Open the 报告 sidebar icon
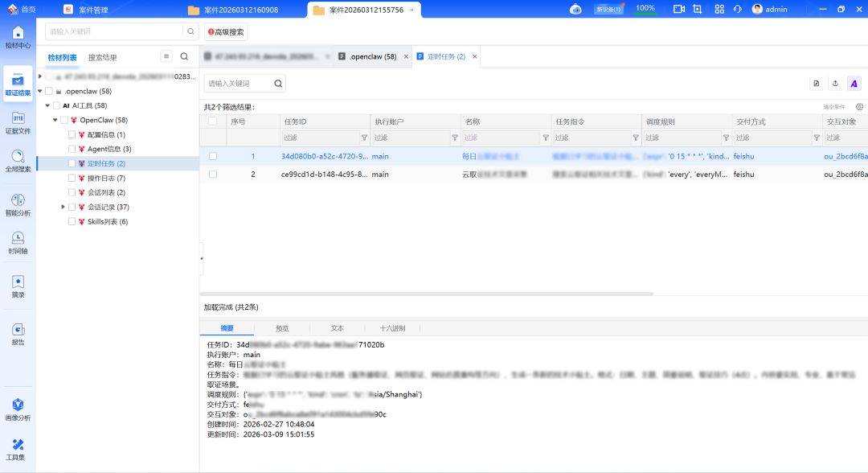This screenshot has height=473, width=868. [x=18, y=334]
